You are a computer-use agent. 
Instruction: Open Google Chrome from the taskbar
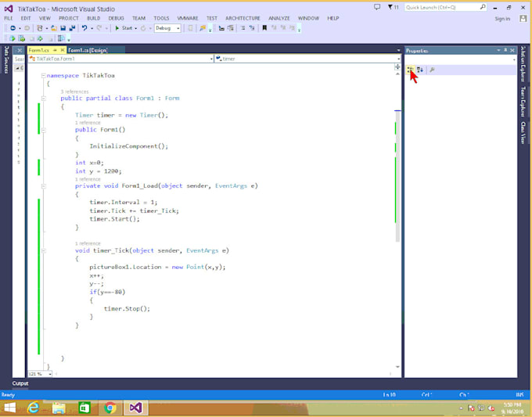click(x=110, y=408)
